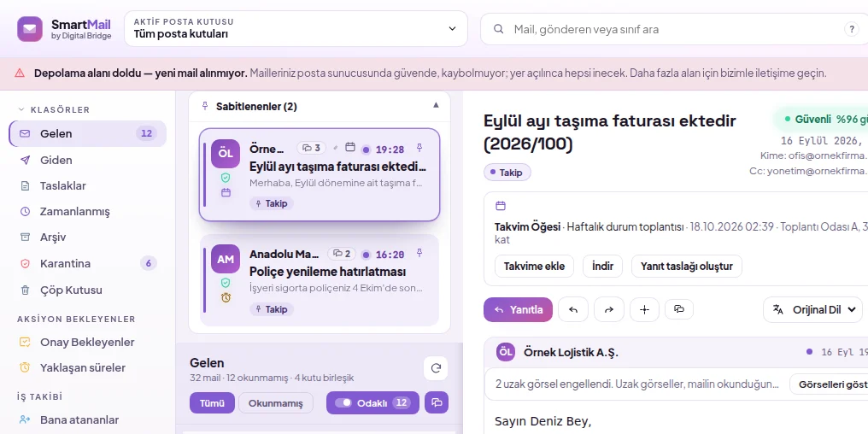Click the ÖL avatar in pinned card

226,154
